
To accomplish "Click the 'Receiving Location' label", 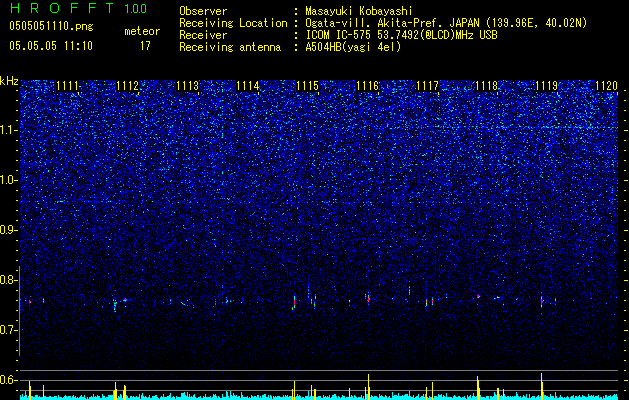I will [x=233, y=23].
